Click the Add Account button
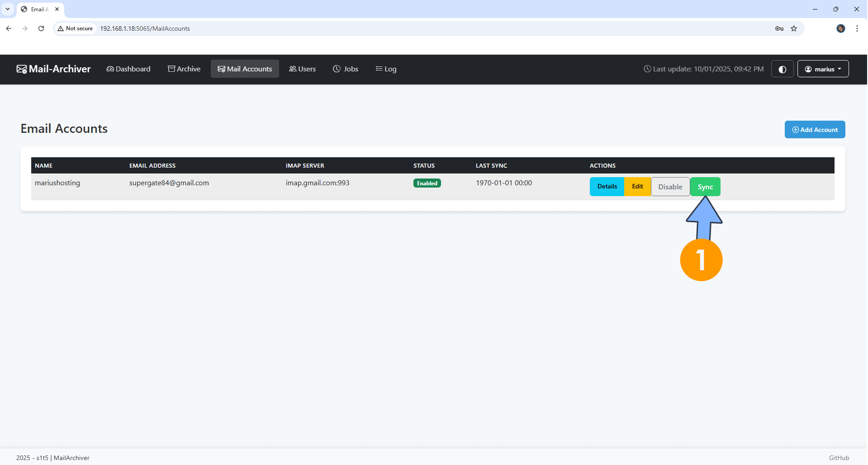 814,130
